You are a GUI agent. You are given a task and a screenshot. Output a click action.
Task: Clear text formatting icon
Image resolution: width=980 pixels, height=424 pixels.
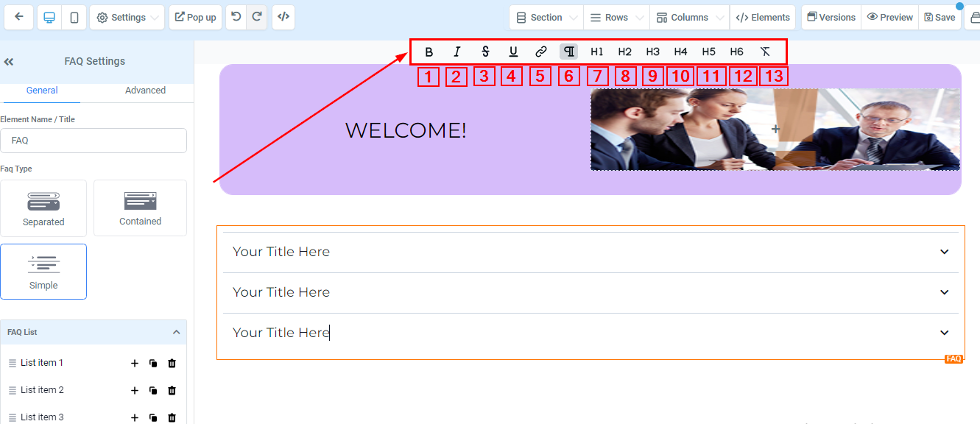click(765, 52)
